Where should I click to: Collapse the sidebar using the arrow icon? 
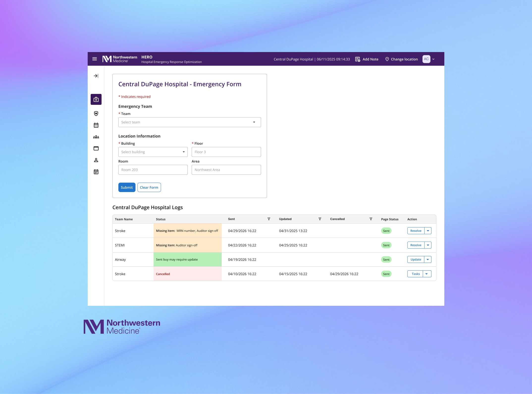(96, 76)
